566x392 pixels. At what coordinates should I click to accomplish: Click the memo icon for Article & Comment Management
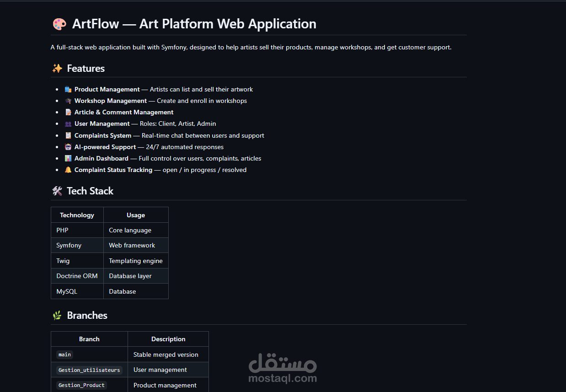coord(68,112)
